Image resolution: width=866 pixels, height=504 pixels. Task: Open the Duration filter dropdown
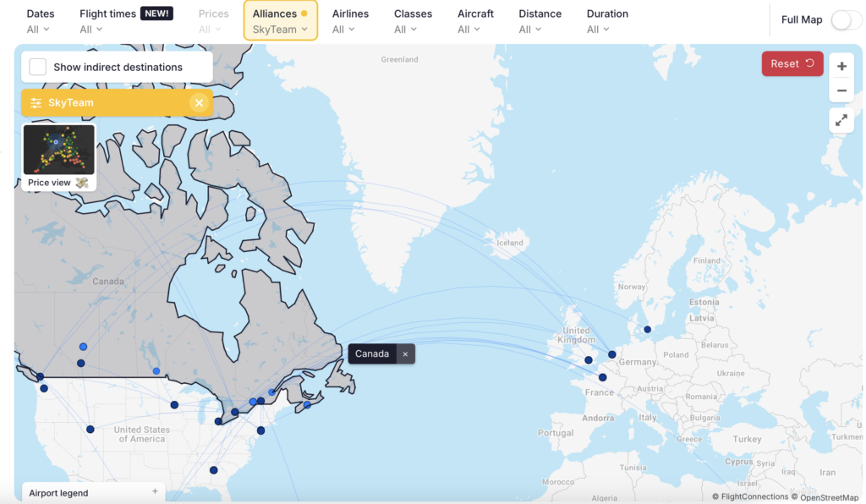(x=606, y=21)
